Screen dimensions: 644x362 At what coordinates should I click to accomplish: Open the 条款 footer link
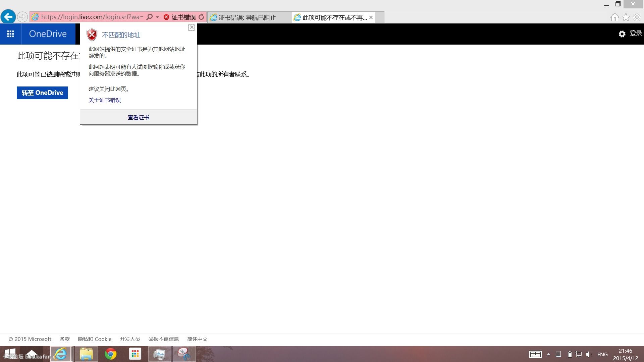[x=65, y=339]
